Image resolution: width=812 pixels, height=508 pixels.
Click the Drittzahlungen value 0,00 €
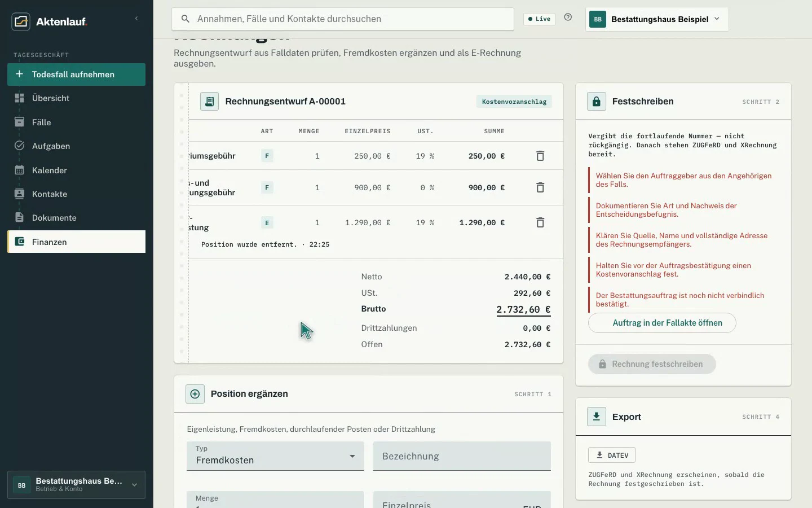tap(537, 328)
